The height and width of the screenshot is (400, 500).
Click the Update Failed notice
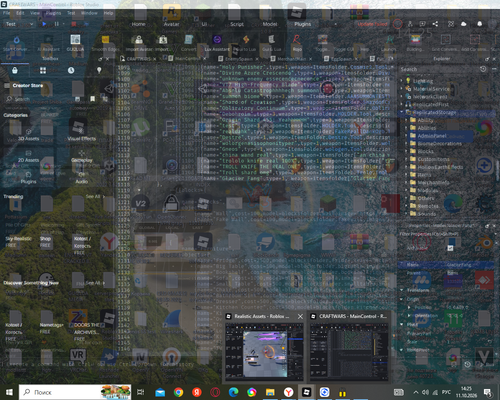click(x=373, y=24)
